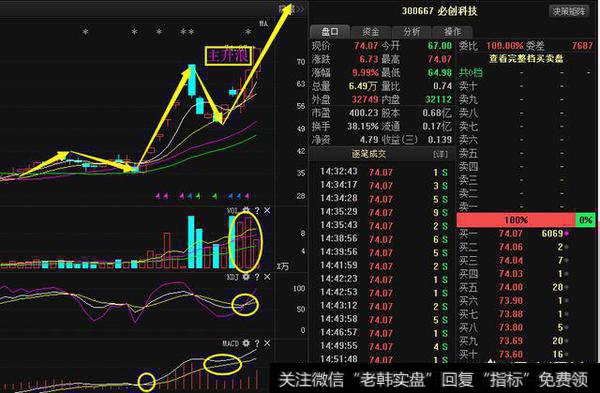Click the 卖十 order row label
This screenshot has width=600, height=393.
coord(468,86)
